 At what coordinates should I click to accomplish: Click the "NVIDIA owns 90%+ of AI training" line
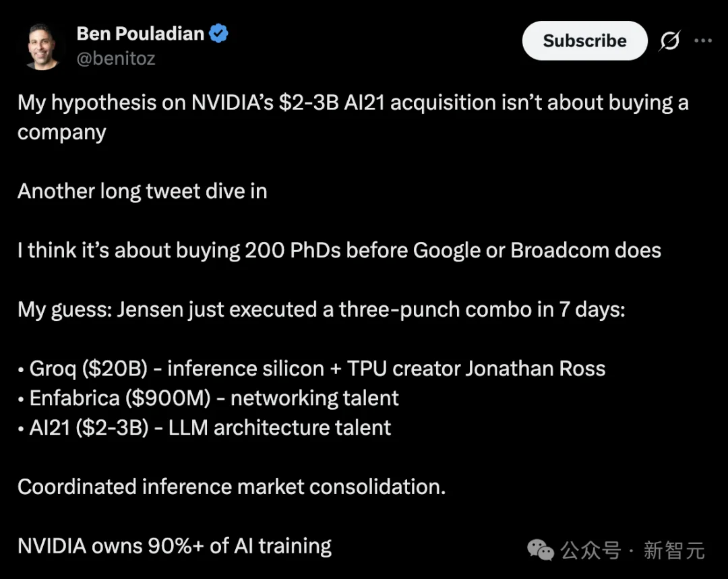tap(175, 546)
